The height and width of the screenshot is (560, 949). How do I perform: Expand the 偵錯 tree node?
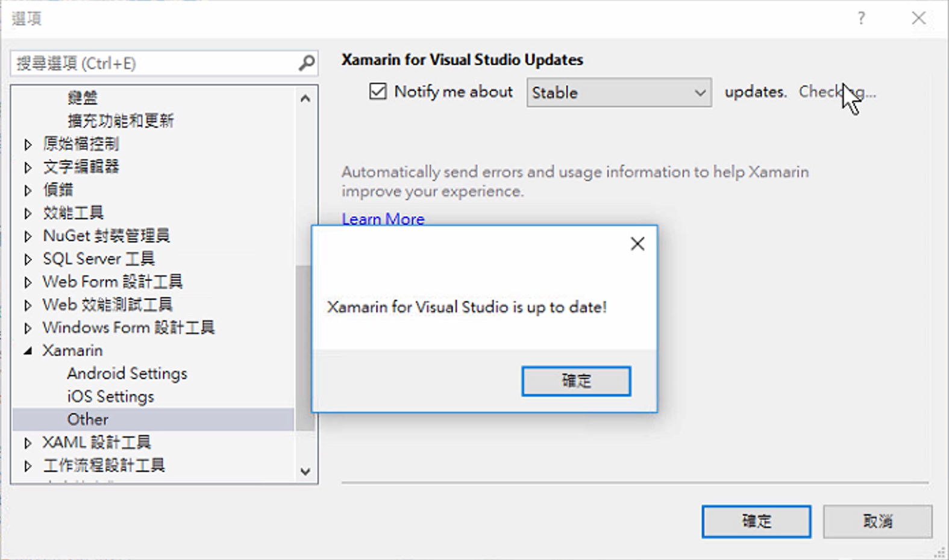(28, 190)
